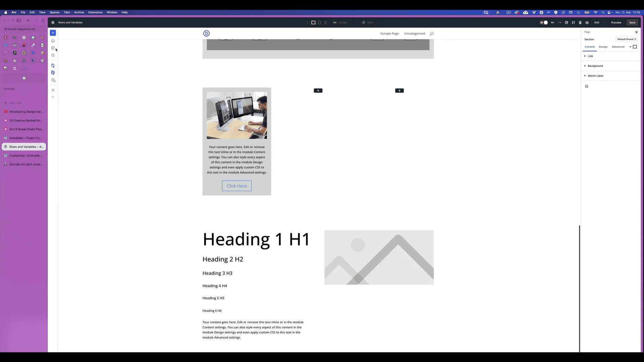Open the Introducing Design Var... tab
Viewport: 644px width, 362px height.
(x=24, y=112)
